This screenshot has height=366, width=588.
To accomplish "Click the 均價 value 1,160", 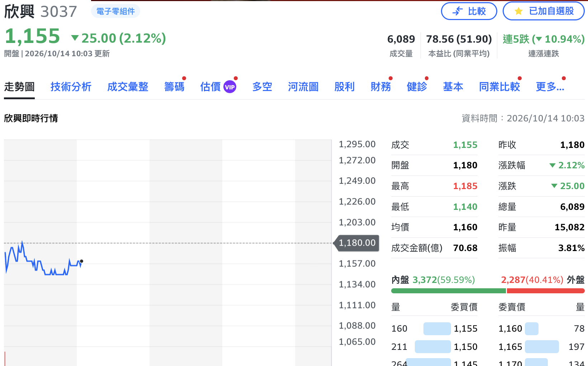I will pos(465,227).
